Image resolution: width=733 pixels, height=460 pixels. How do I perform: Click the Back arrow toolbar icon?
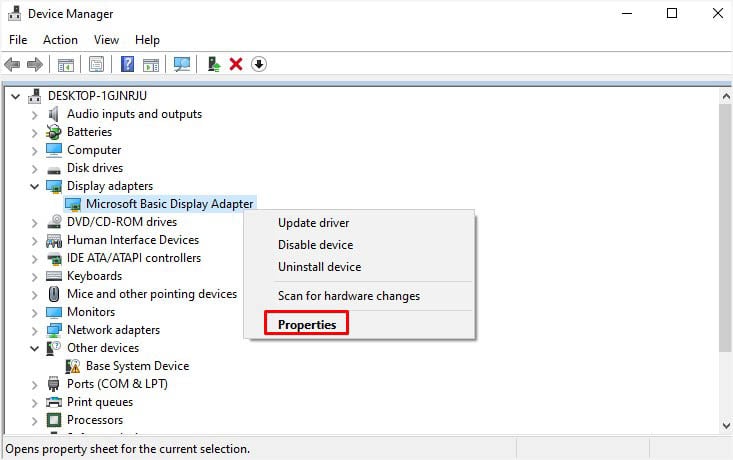pyautogui.click(x=12, y=64)
